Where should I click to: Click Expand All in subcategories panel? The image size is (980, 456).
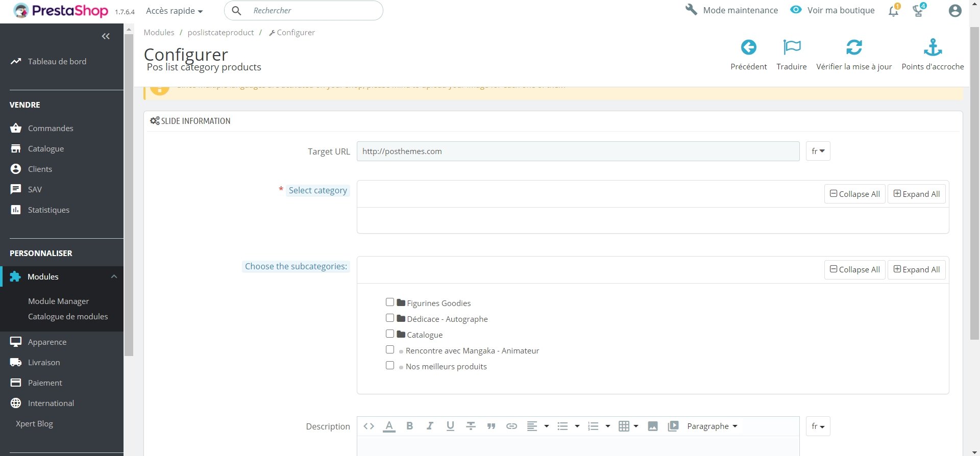pyautogui.click(x=917, y=269)
